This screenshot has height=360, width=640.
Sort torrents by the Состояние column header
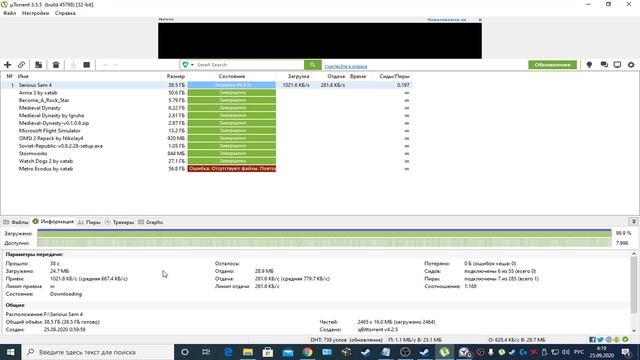click(231, 76)
